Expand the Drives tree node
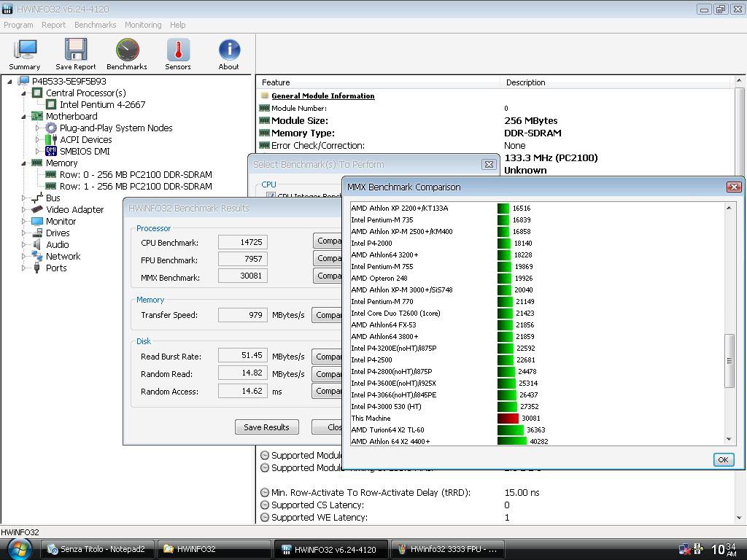Screen dimensions: 747x560 24,233
